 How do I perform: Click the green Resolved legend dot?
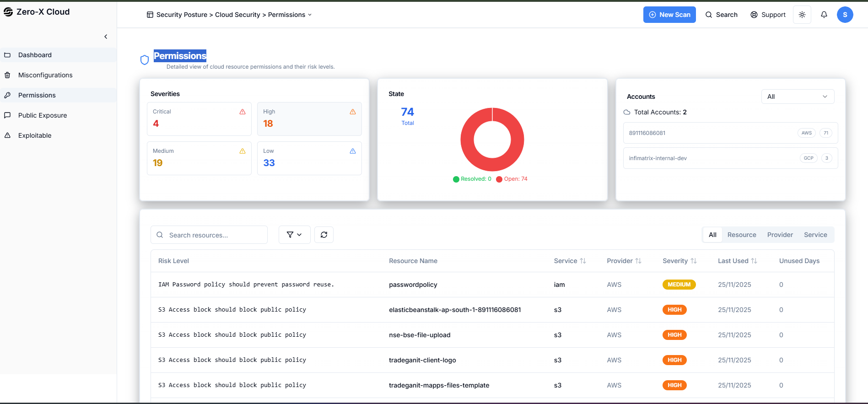pos(456,179)
